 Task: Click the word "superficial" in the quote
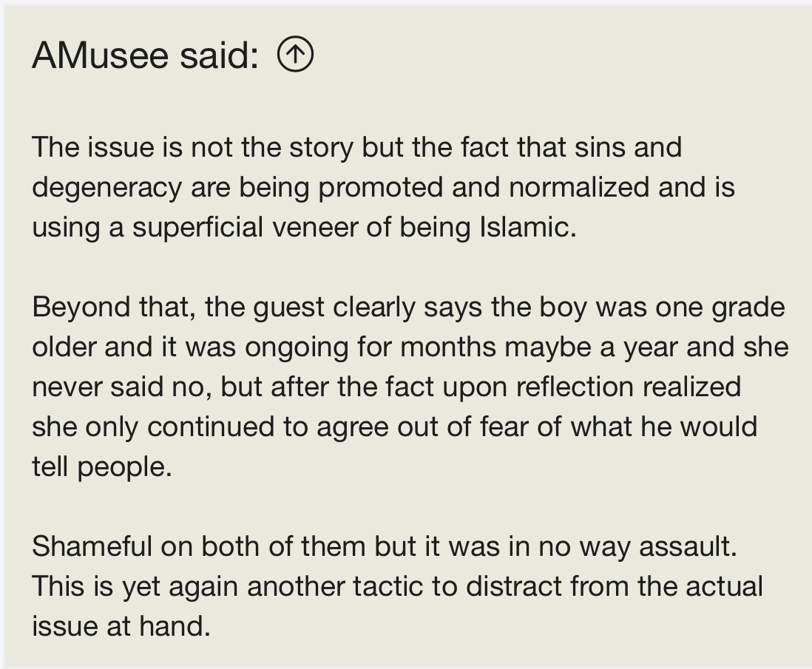[x=197, y=228]
